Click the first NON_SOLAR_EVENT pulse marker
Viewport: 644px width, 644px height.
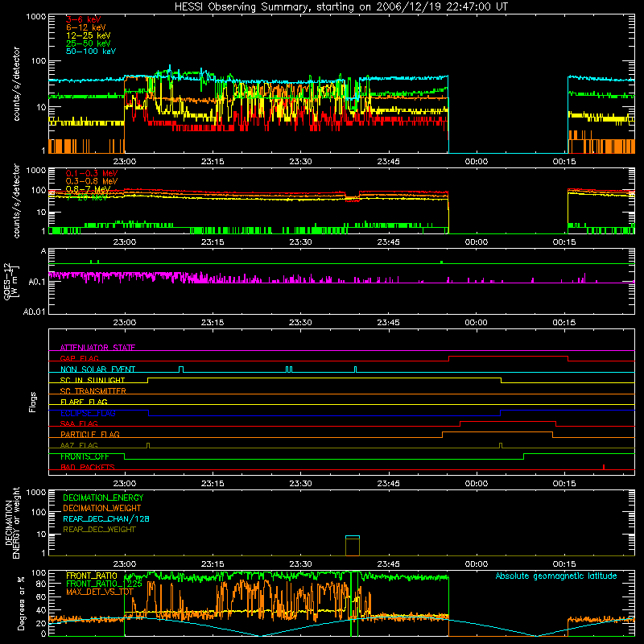pyautogui.click(x=181, y=369)
